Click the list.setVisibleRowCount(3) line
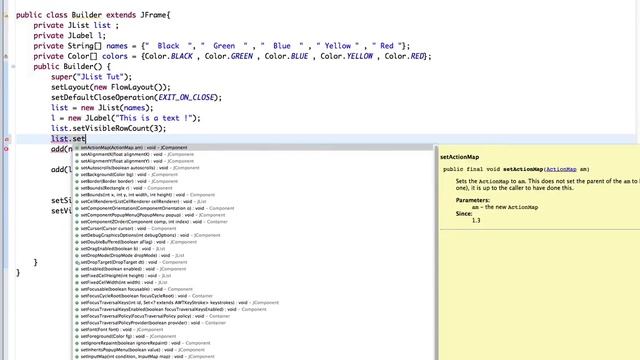The width and height of the screenshot is (640, 360). point(109,128)
